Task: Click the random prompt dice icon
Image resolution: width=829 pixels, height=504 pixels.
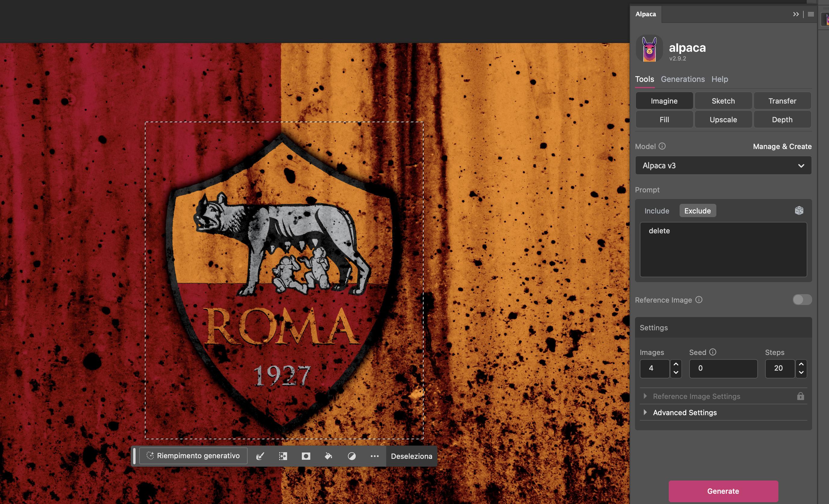Action: click(x=799, y=210)
